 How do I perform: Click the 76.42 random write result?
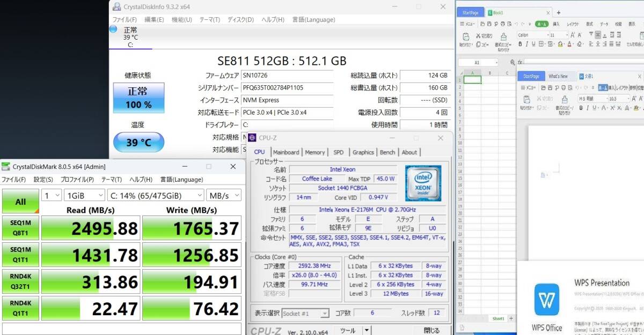tap(192, 309)
